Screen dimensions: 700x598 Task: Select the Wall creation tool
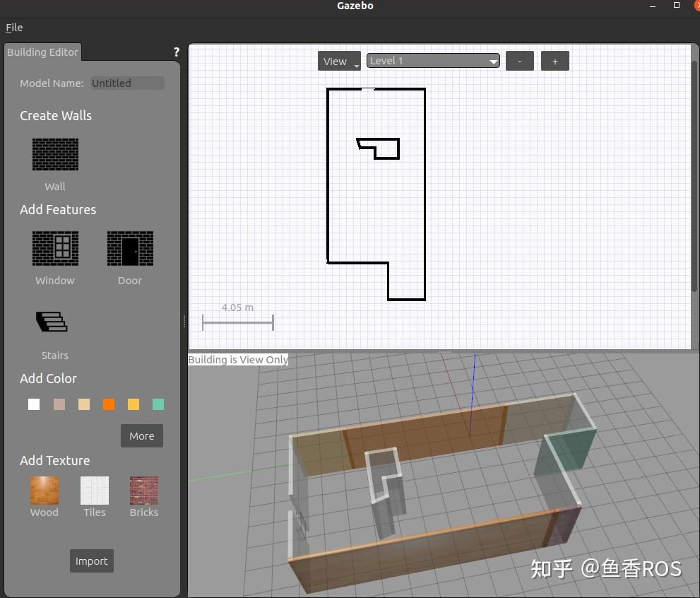pos(55,153)
